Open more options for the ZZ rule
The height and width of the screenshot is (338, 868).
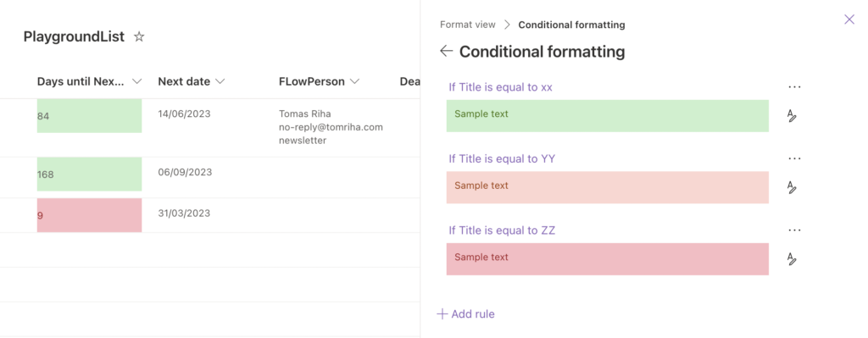coord(794,230)
